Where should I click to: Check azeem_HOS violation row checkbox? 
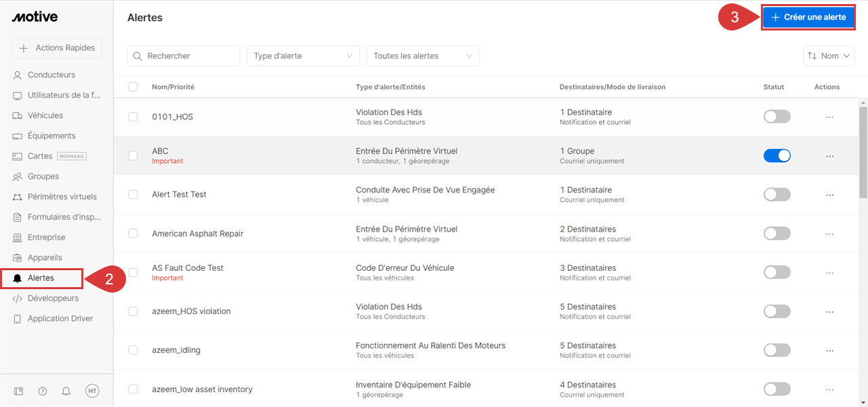[x=133, y=312]
